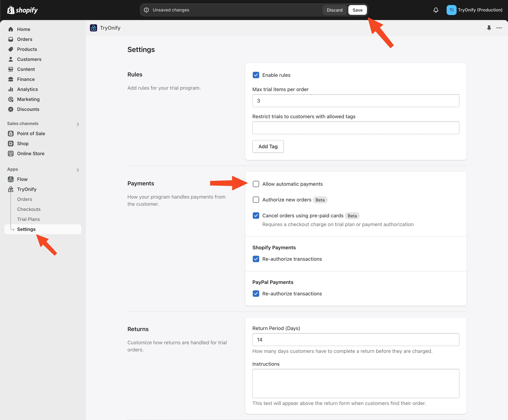The width and height of the screenshot is (508, 420).
Task: Click the Beta badge next to Authorize new orders
Action: click(320, 200)
